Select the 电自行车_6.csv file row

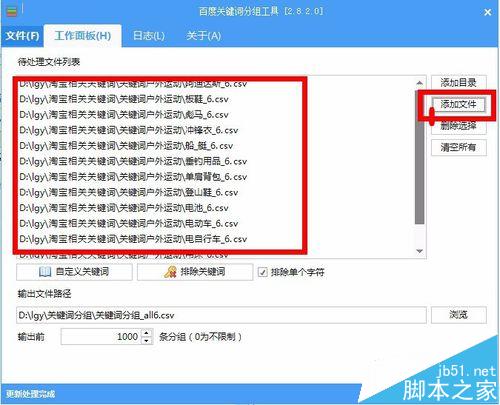[x=133, y=239]
